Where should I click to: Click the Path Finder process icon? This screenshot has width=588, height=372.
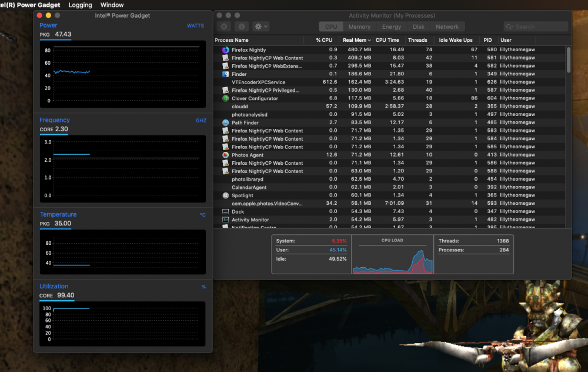tap(225, 122)
